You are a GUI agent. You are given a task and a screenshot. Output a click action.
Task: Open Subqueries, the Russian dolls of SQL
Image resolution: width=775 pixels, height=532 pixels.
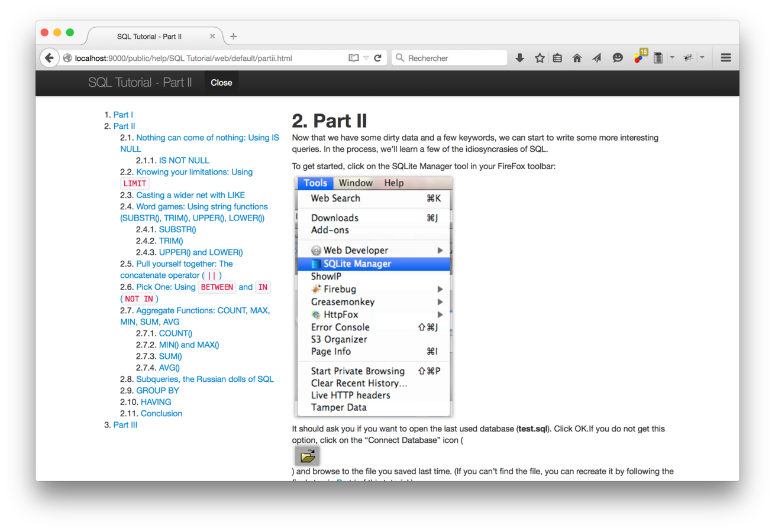point(205,379)
